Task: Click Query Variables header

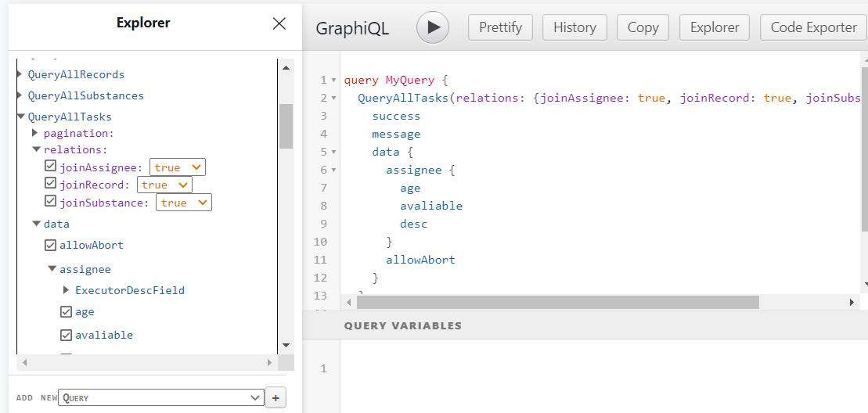Action: point(403,325)
